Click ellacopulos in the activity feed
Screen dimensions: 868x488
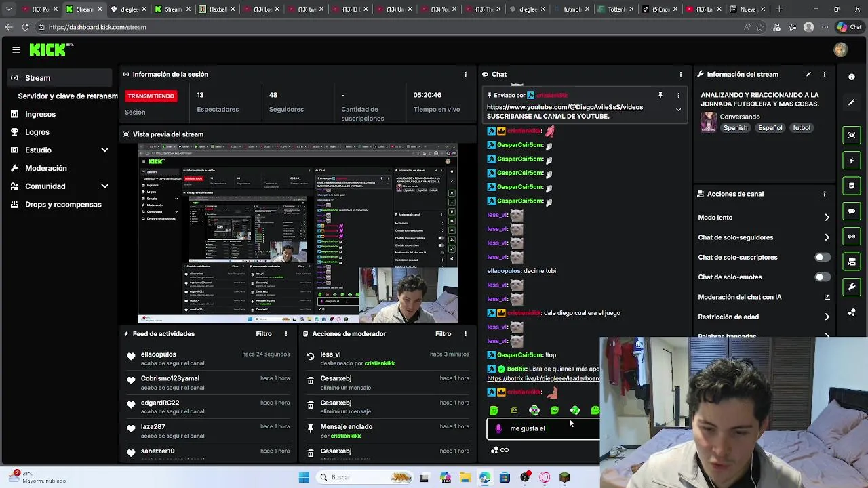(x=158, y=354)
